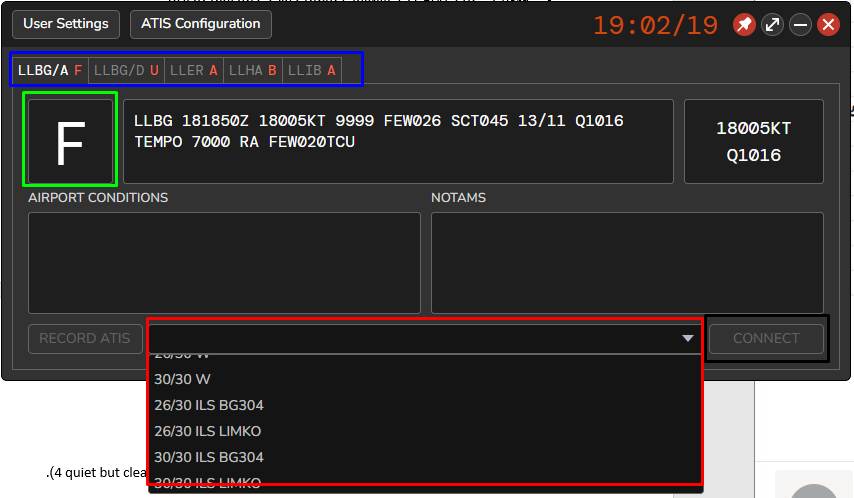Image resolution: width=854 pixels, height=498 pixels.
Task: Open the LLHA tab
Action: tap(252, 71)
